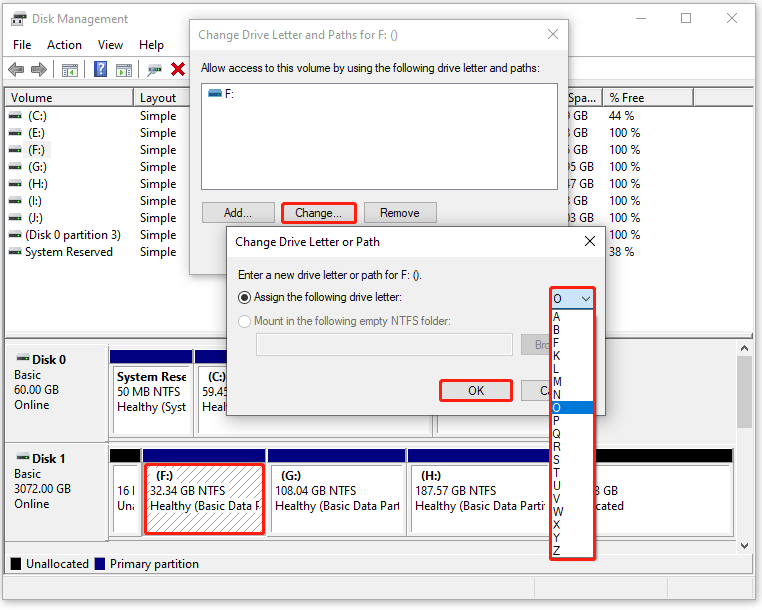The width and height of the screenshot is (762, 610).
Task: Click the Back arrow toolbar icon
Action: (x=16, y=70)
